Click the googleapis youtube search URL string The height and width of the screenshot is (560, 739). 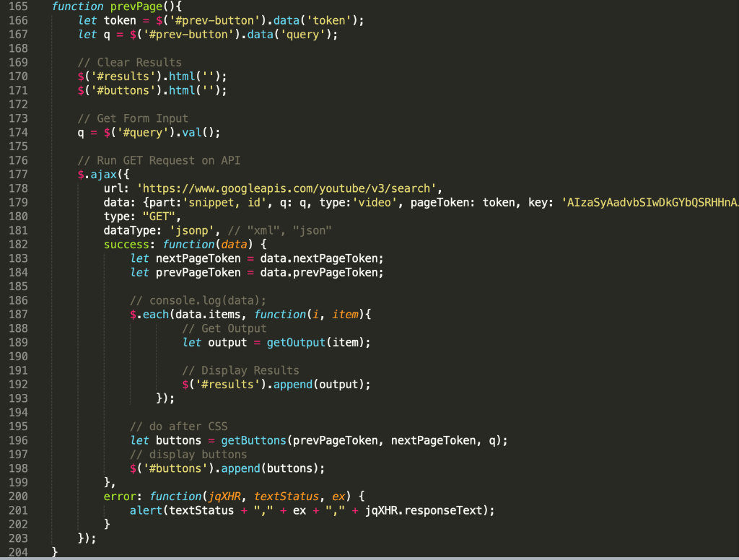[287, 188]
